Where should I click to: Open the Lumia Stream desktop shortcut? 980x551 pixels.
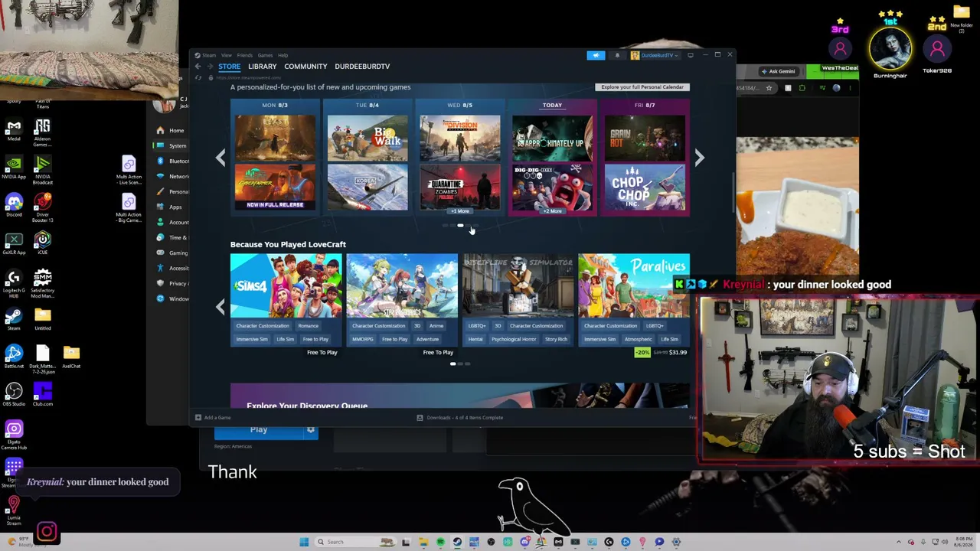coord(14,510)
